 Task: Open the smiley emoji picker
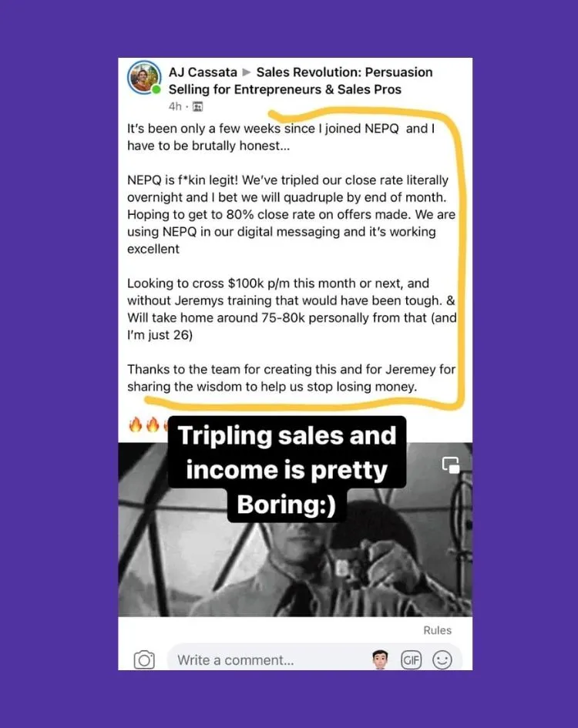point(442,659)
